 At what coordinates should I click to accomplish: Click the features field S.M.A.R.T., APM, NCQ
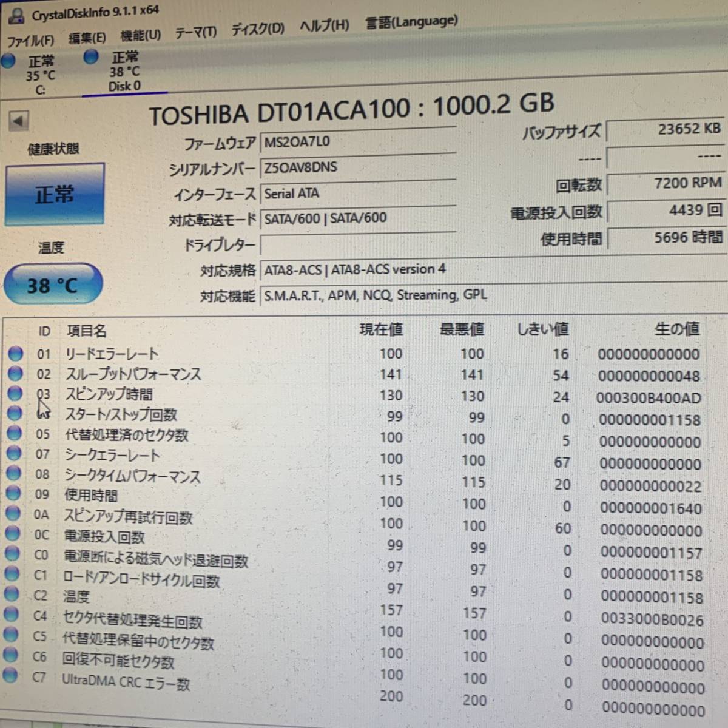tap(493, 295)
